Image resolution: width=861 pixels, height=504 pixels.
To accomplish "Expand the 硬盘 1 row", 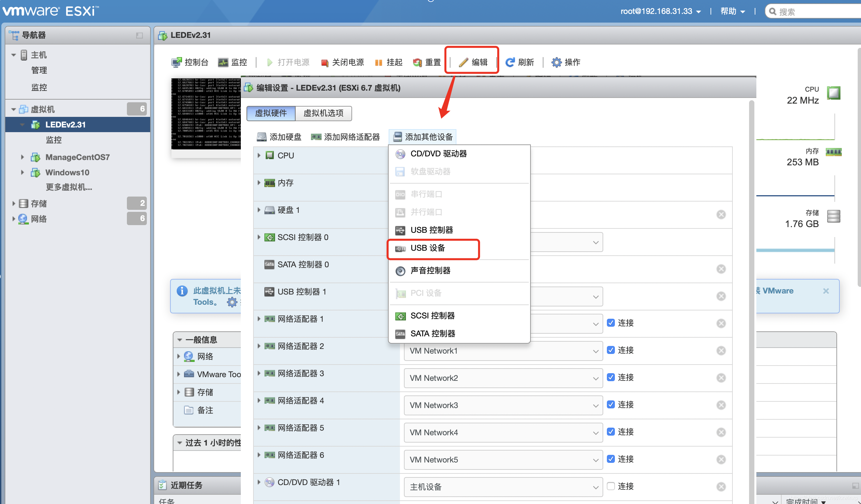I will tap(259, 210).
